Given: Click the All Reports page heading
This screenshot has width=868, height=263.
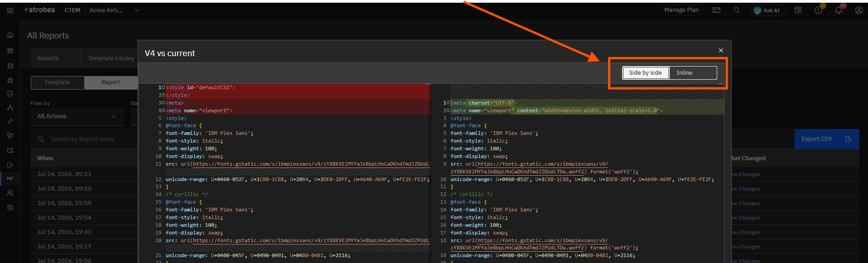Looking at the screenshot, I should click(x=48, y=35).
